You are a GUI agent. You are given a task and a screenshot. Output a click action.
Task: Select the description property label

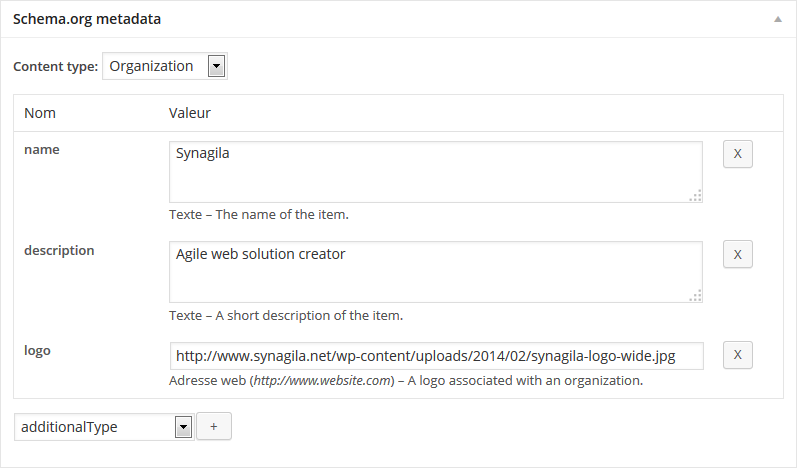59,250
